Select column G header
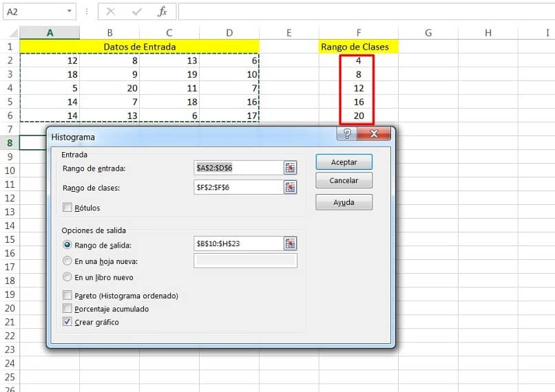 coord(428,33)
